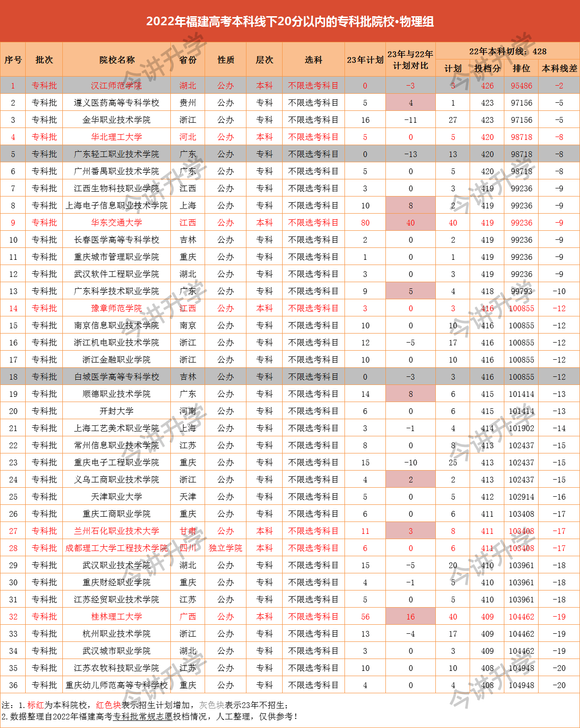Click the 浙江金融职业学院 cell
Image resolution: width=580 pixels, height=728 pixels.
pyautogui.click(x=117, y=360)
